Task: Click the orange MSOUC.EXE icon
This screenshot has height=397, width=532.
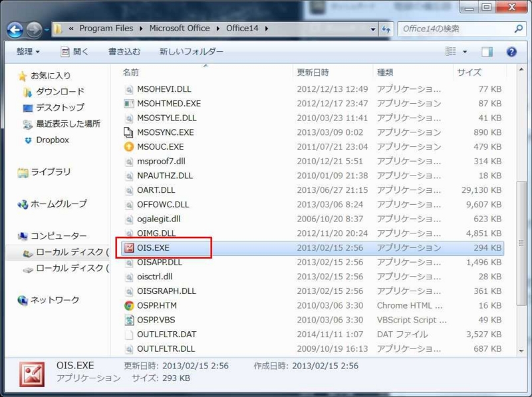Action: pos(129,146)
